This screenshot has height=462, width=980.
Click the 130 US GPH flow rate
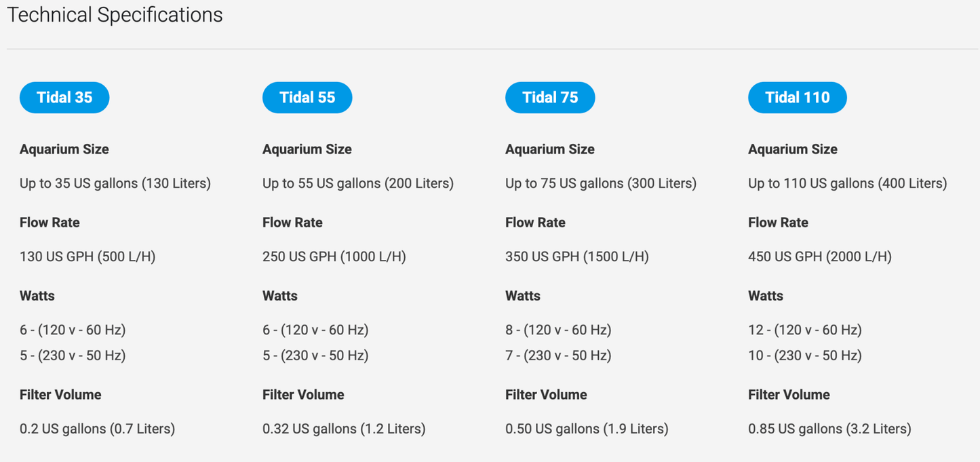pos(87,256)
